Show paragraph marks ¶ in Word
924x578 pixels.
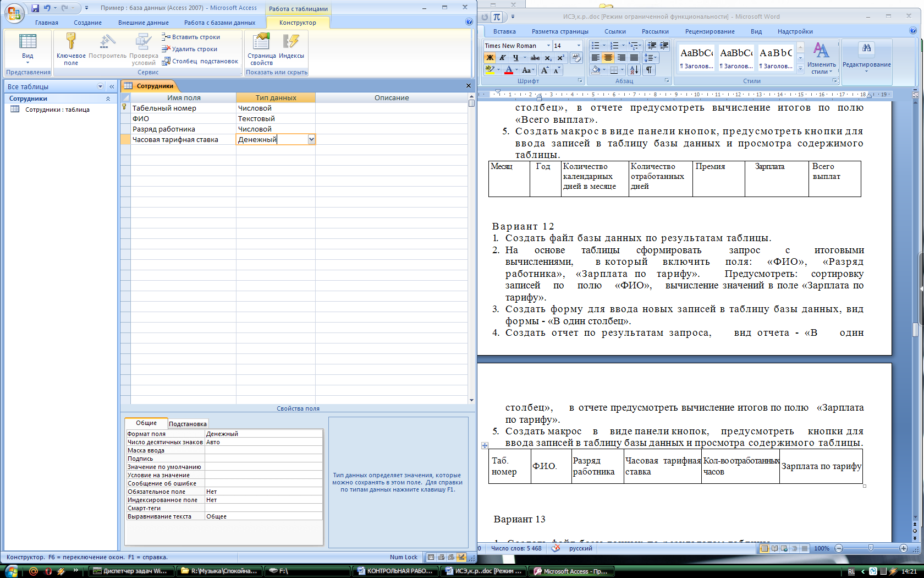click(x=649, y=70)
